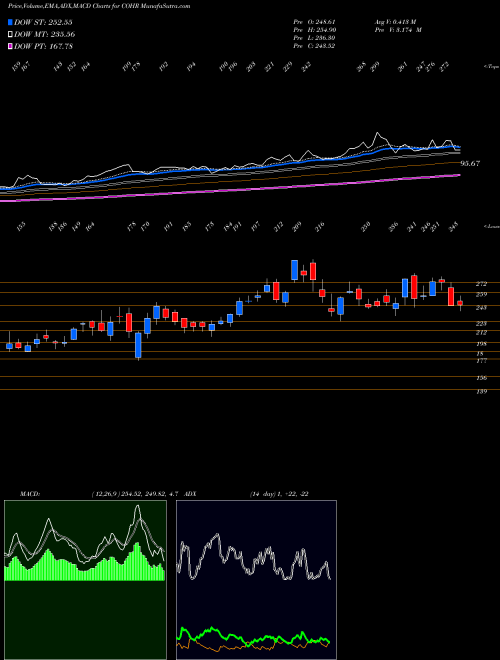Click the 'Pre C: 243.52' close value
Screen dimensions: 500x660
(314, 46)
